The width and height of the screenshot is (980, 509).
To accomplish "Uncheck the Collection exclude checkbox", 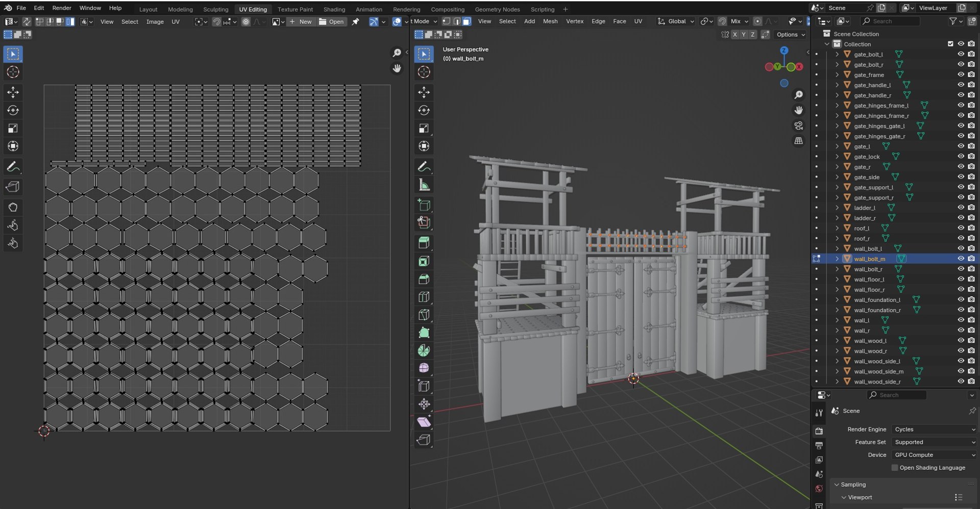I will (x=950, y=44).
